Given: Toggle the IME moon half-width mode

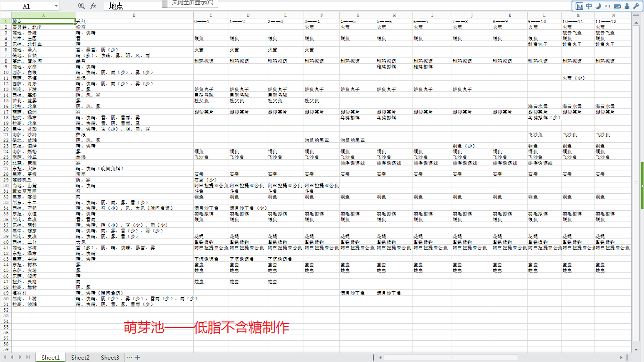Looking at the screenshot, I should (598, 6).
